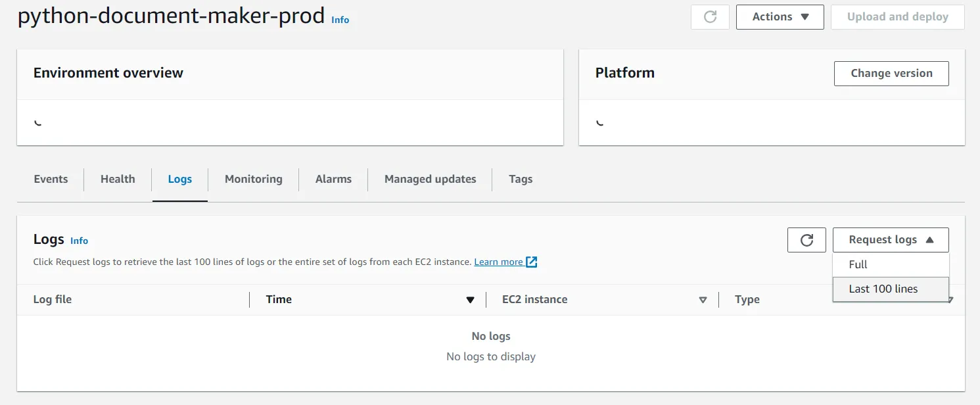Click the environment refresh icon at top
980x405 pixels.
(710, 17)
